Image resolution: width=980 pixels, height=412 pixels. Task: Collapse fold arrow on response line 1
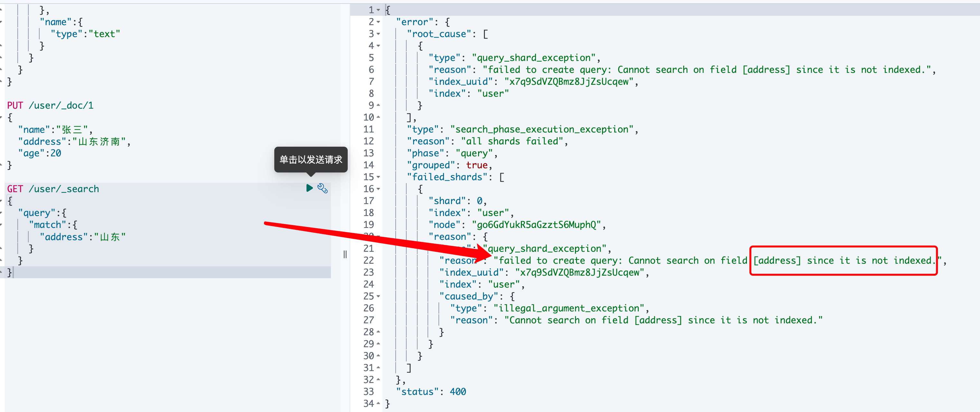click(x=379, y=10)
